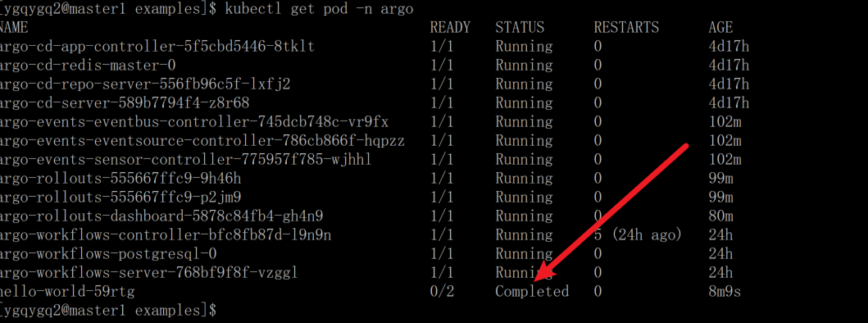
Task: Select pod name argo-events-sensor-controller-775957f785-wjhhl
Action: 186,160
